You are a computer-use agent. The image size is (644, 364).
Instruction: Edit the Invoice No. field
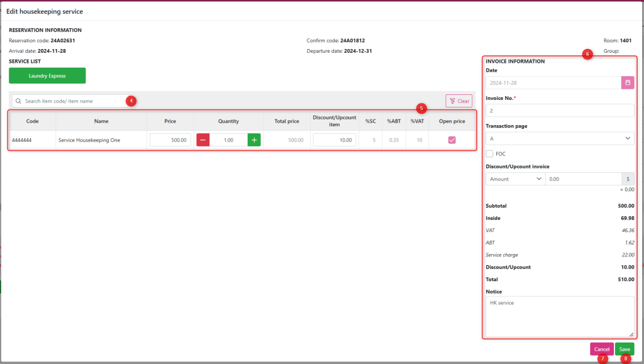[559, 111]
